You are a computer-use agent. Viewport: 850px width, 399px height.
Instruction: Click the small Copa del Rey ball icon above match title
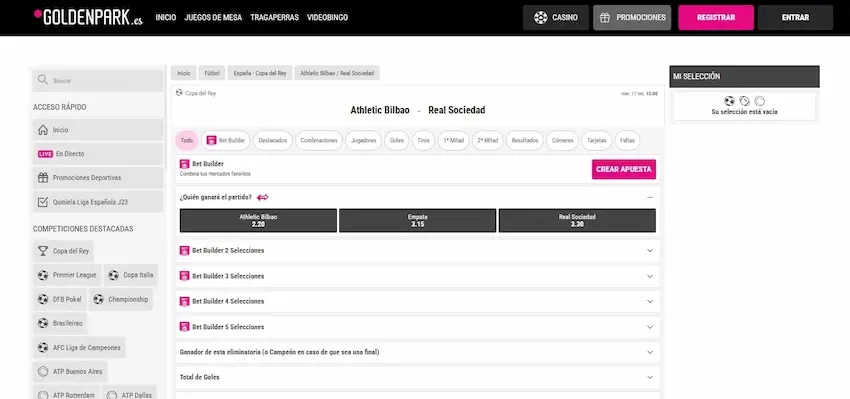tap(179, 93)
